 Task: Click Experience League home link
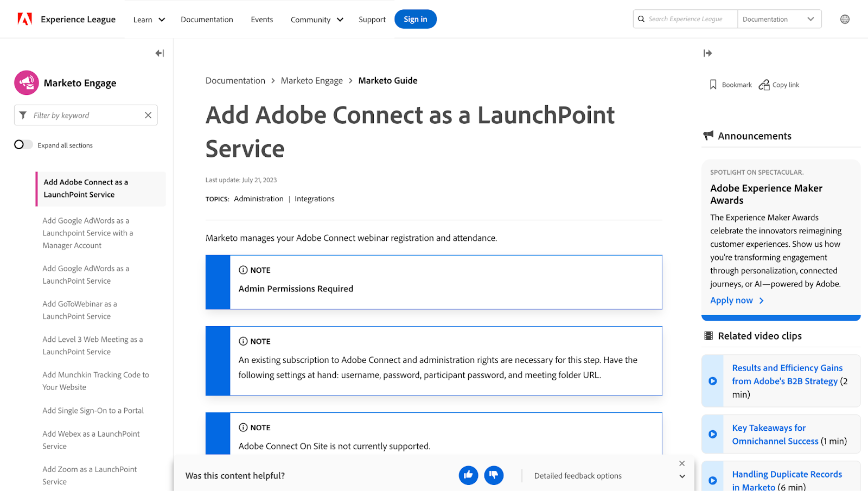(x=78, y=20)
